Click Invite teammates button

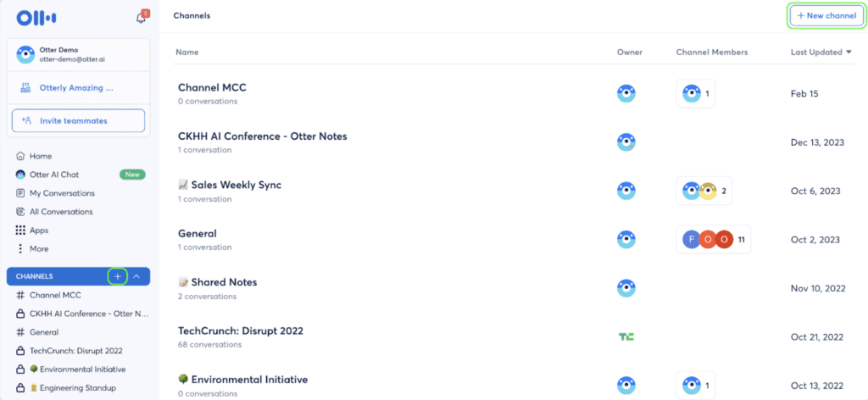click(x=78, y=121)
